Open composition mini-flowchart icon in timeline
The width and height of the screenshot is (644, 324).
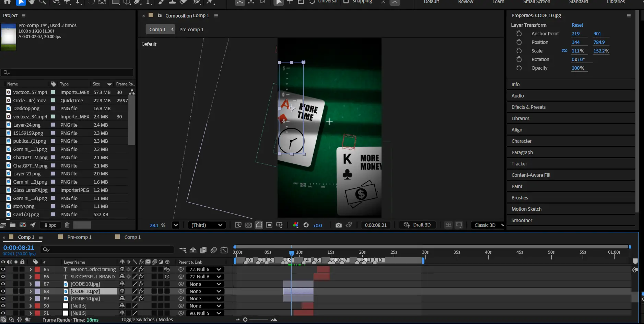183,250
